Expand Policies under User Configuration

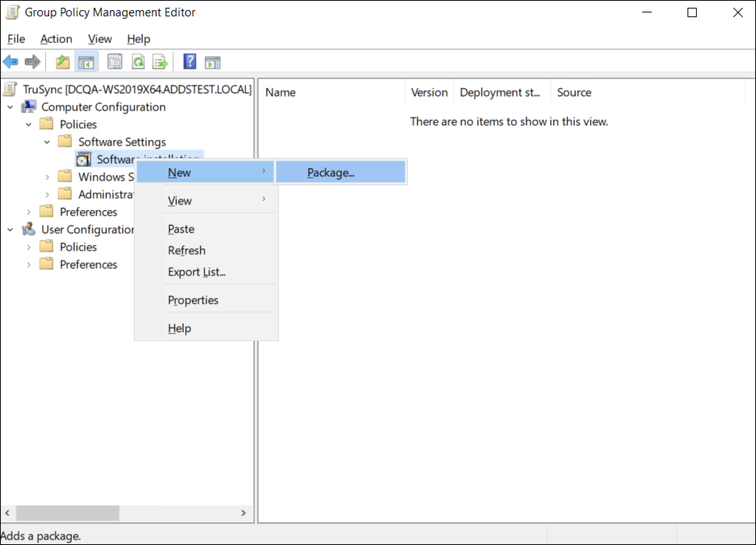[29, 247]
